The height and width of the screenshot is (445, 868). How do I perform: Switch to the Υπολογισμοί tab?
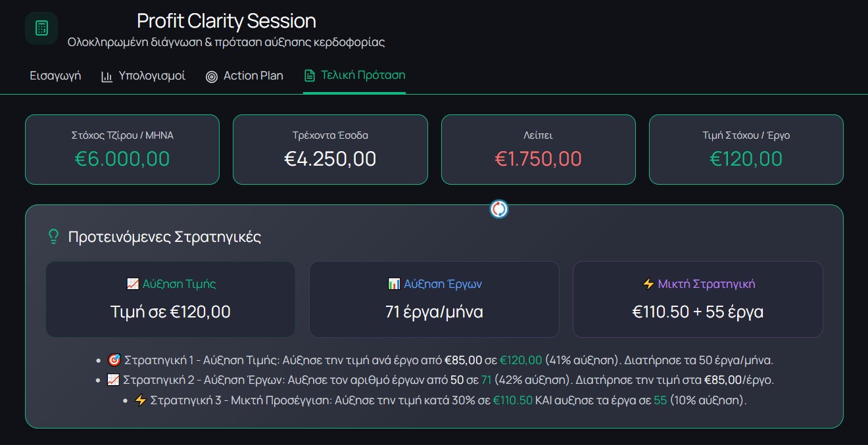(x=152, y=76)
